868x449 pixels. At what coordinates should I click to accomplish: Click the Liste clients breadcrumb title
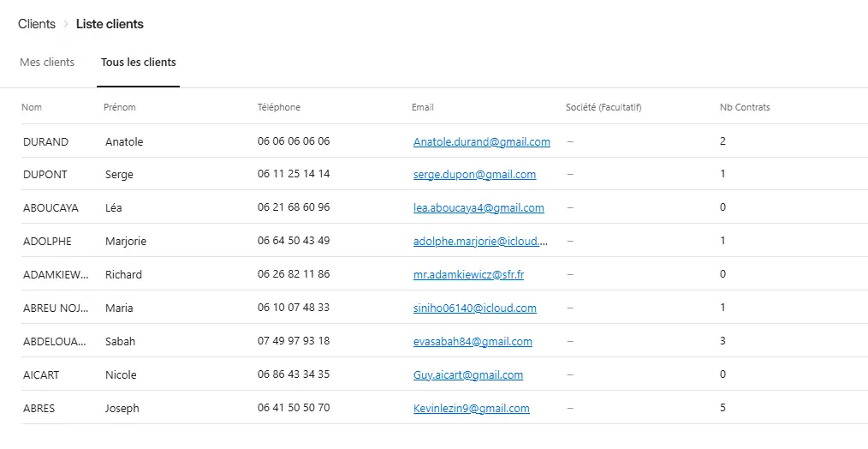[x=110, y=24]
